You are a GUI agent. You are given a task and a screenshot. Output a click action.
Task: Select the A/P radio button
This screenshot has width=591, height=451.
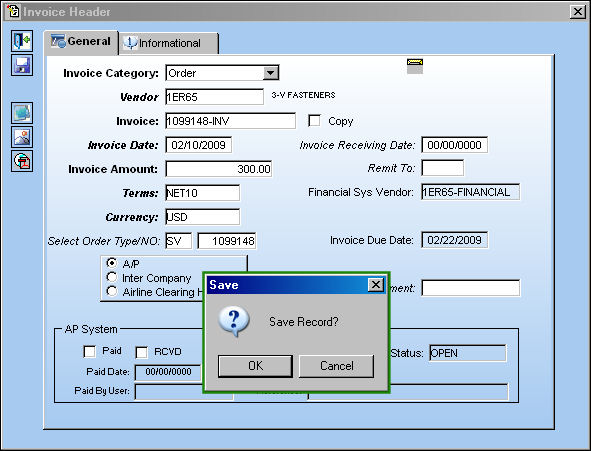pyautogui.click(x=112, y=263)
